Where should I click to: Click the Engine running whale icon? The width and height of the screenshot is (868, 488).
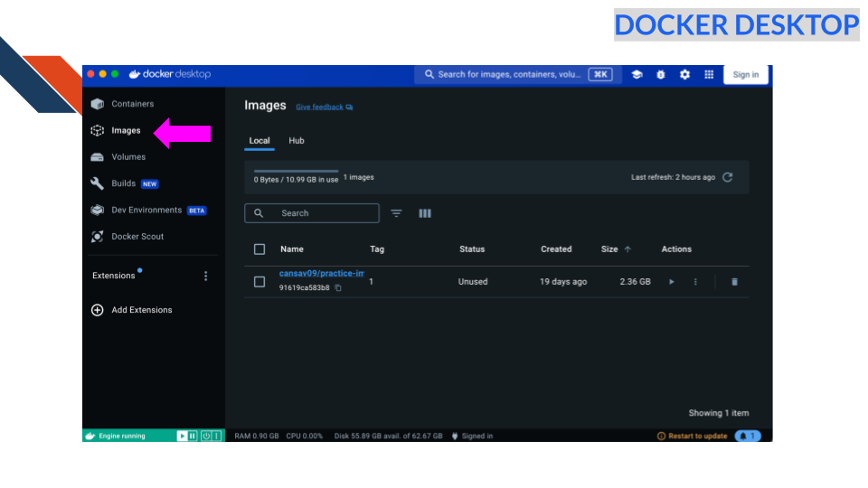pyautogui.click(x=90, y=436)
